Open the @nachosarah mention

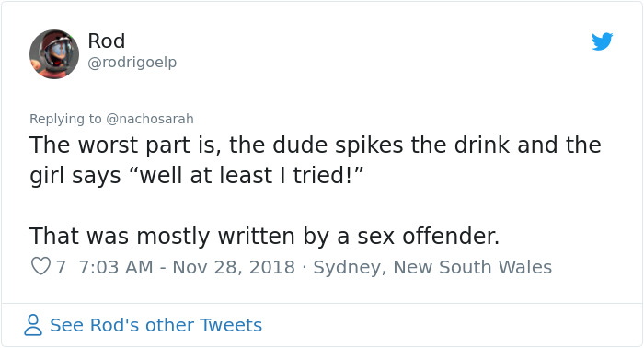pos(150,119)
